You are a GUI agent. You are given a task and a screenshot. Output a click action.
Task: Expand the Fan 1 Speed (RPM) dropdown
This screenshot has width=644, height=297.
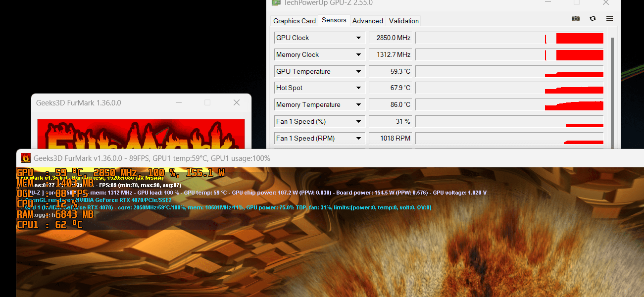click(x=358, y=139)
